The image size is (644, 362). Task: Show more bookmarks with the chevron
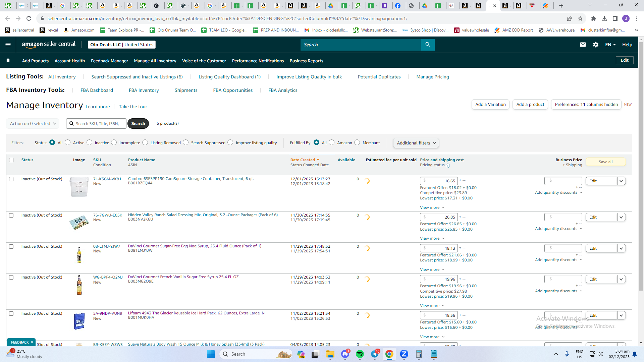tap(636, 30)
